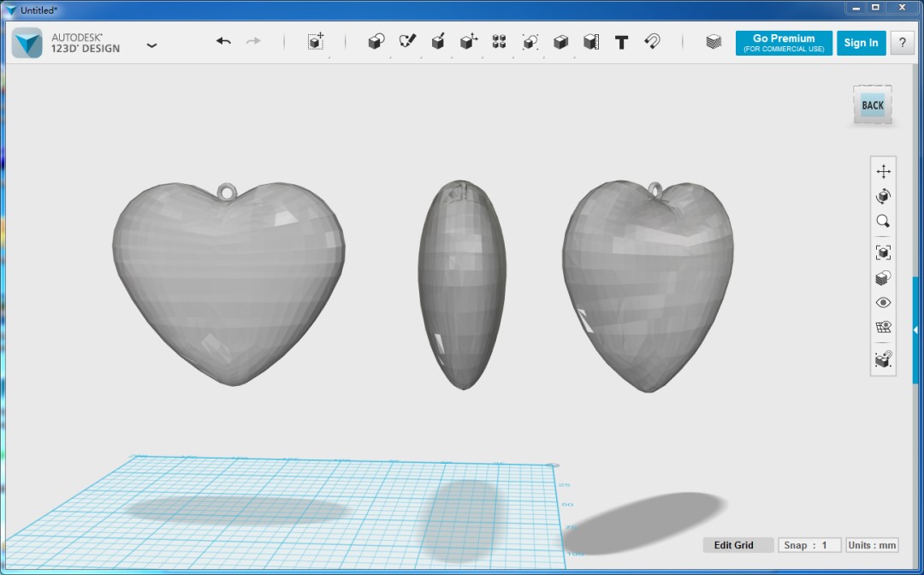Redo the undone action
Screen dimensions: 924x575
click(253, 41)
